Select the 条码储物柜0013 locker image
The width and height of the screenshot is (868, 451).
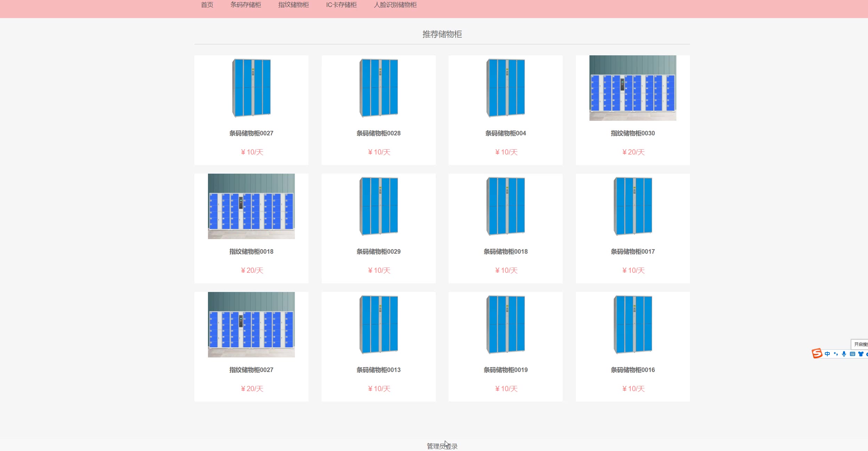(378, 325)
